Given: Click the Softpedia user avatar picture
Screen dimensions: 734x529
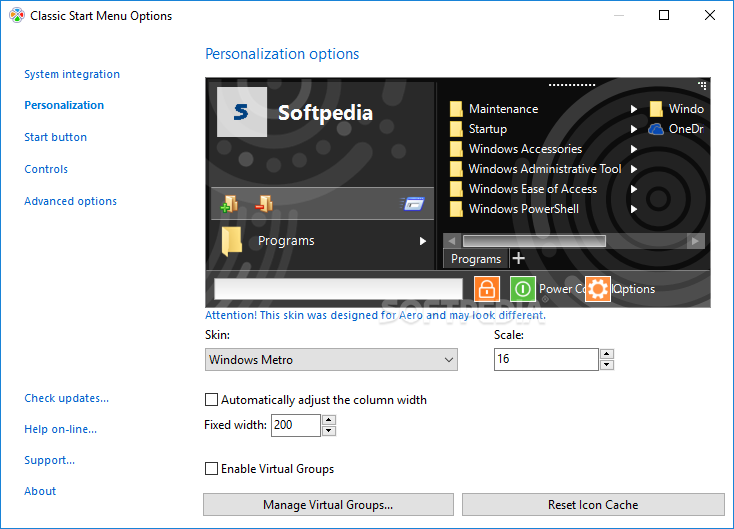Looking at the screenshot, I should (242, 112).
